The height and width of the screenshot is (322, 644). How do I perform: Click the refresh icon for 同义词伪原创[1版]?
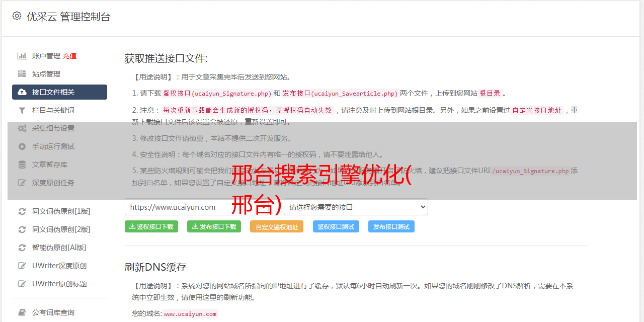point(22,211)
